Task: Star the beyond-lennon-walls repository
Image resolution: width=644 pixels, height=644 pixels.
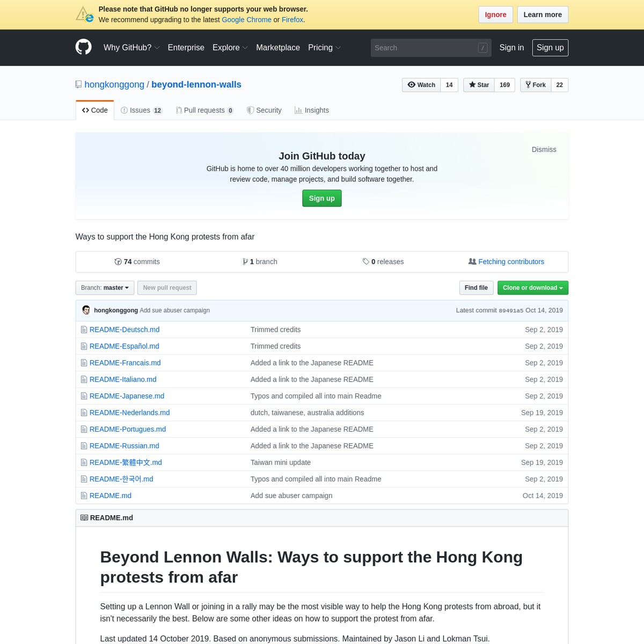Action: point(479,85)
